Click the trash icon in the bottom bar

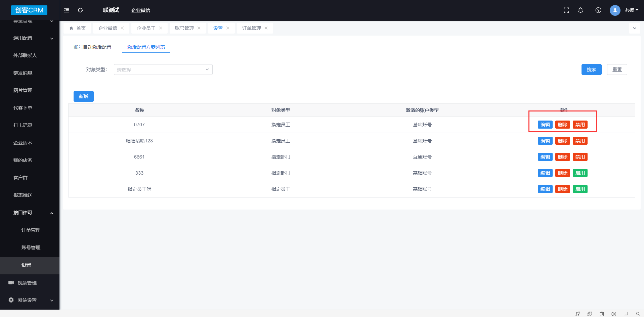602,314
